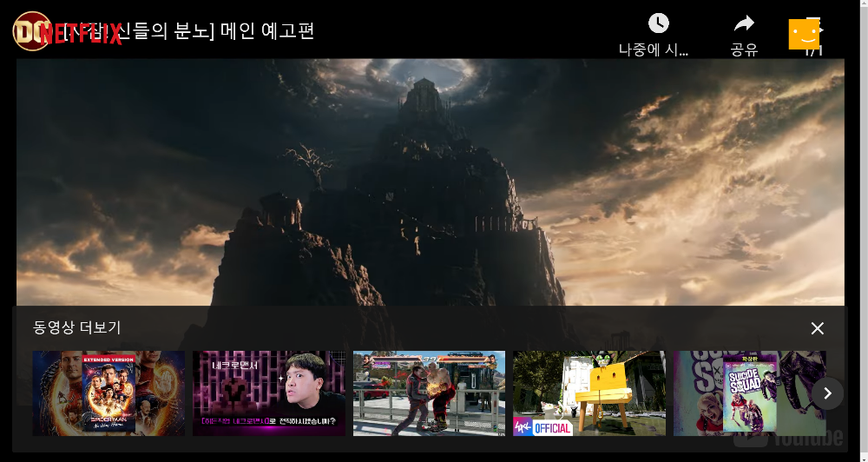Open the Suicide Squad video thumbnail

pos(750,393)
